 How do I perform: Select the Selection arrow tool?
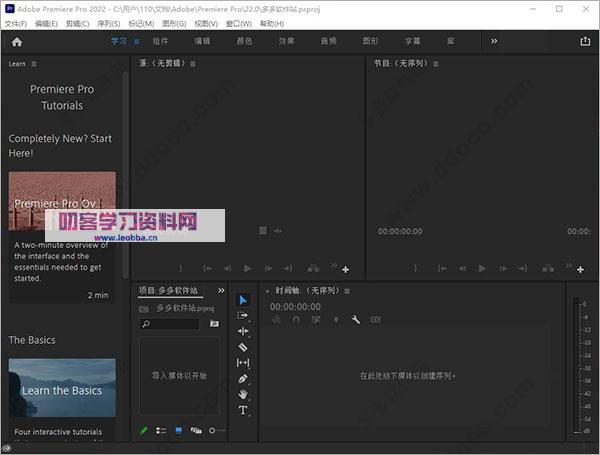pyautogui.click(x=243, y=299)
